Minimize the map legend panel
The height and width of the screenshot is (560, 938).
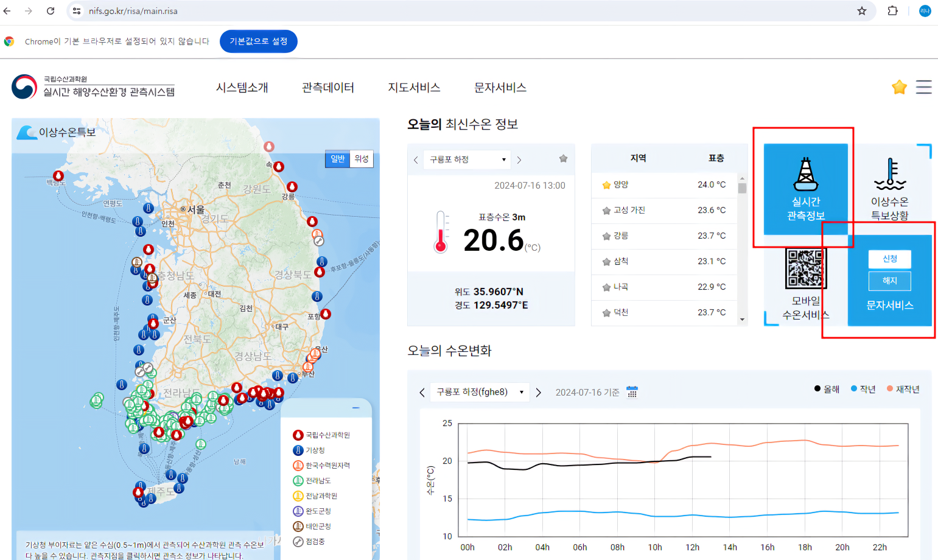pyautogui.click(x=356, y=408)
